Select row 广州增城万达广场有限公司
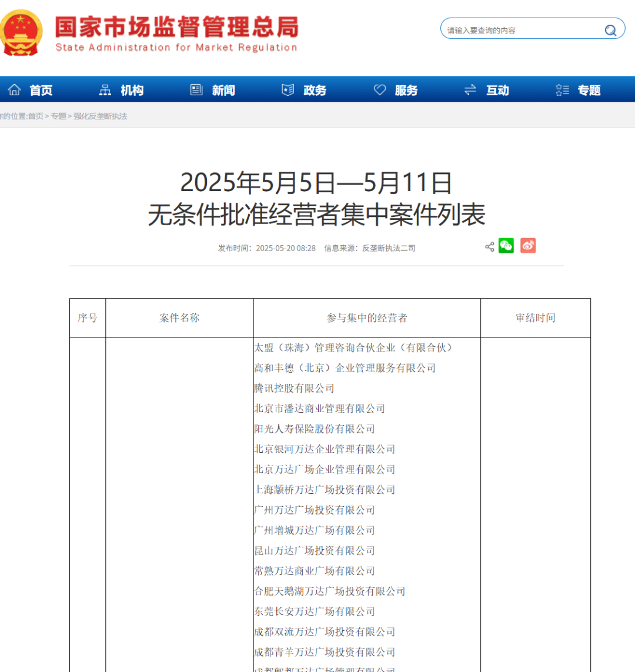 (315, 530)
